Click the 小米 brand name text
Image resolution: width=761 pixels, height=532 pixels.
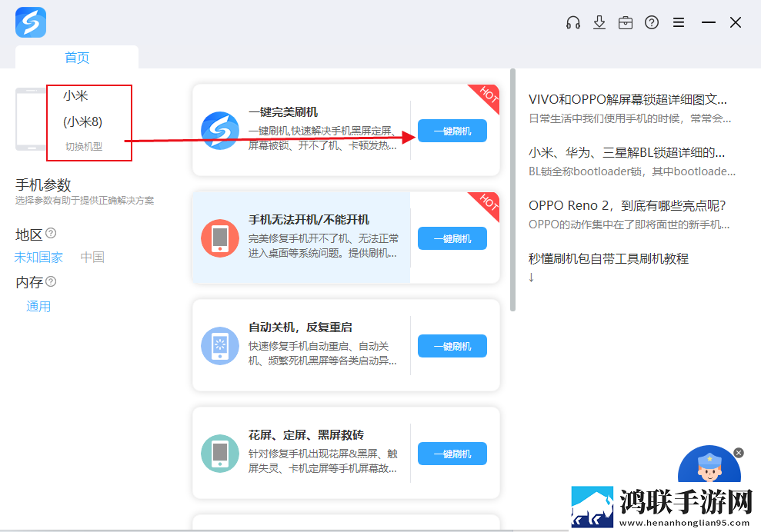75,95
